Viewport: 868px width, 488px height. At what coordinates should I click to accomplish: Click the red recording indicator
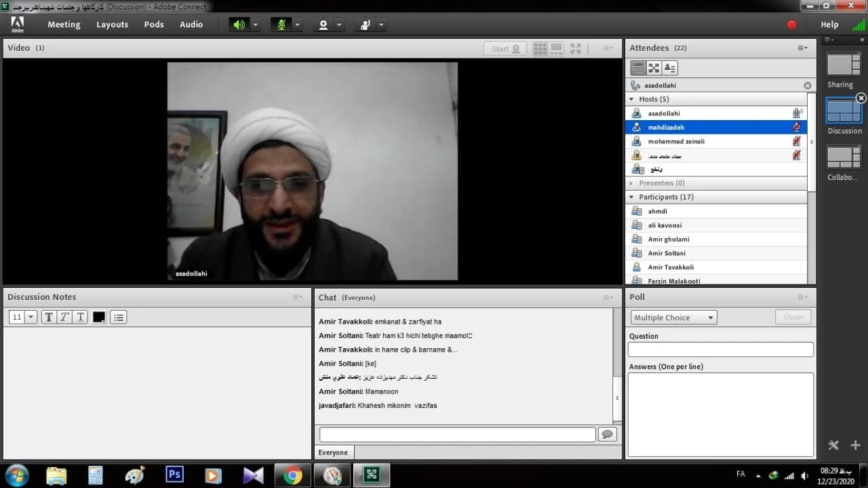[x=791, y=24]
